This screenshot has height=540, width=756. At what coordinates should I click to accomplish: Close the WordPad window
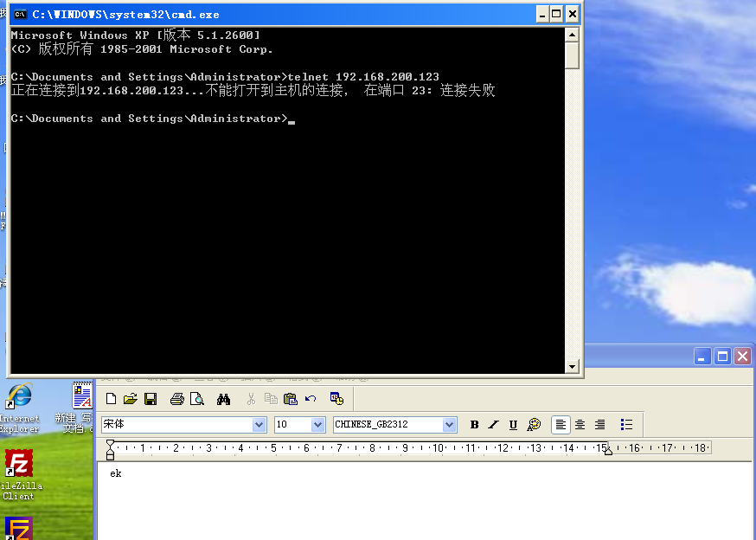point(742,357)
